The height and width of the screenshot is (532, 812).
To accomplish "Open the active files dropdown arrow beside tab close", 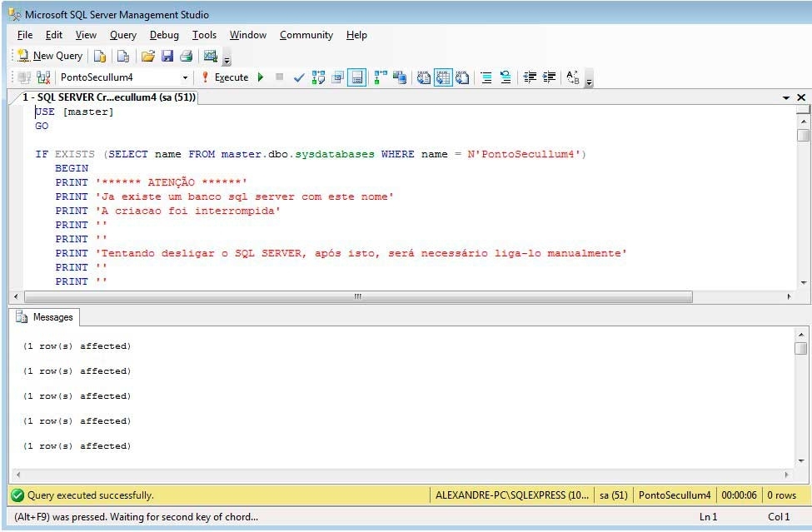I will tap(786, 97).
